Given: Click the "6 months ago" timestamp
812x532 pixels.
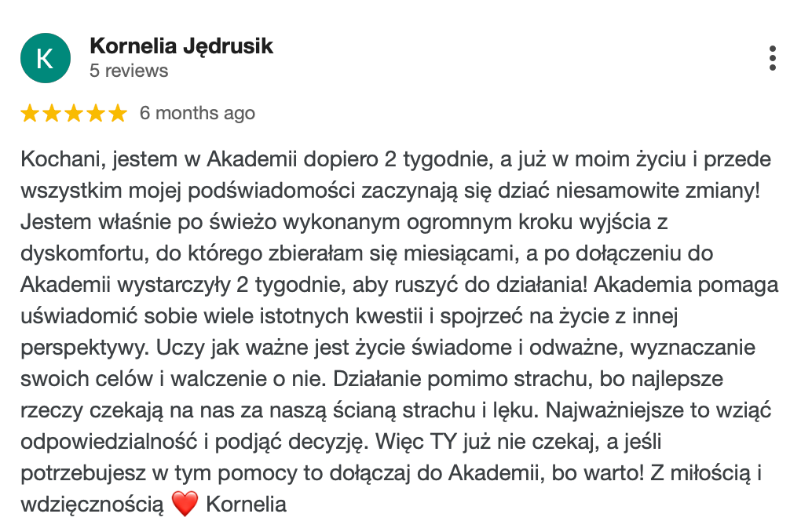Looking at the screenshot, I should [x=197, y=113].
